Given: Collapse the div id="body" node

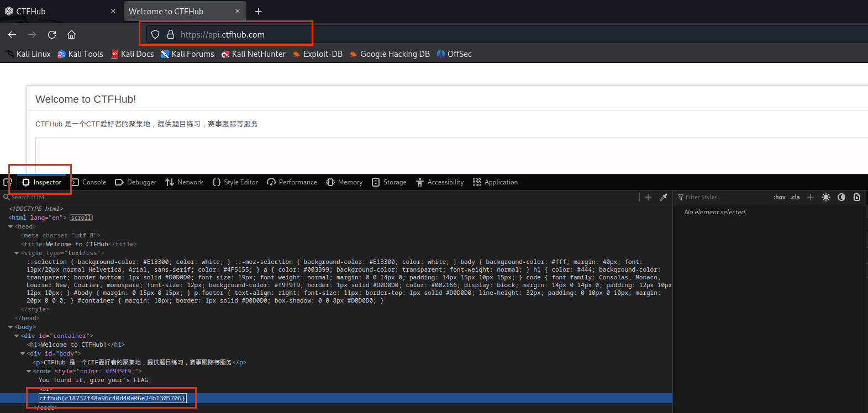Looking at the screenshot, I should point(23,353).
